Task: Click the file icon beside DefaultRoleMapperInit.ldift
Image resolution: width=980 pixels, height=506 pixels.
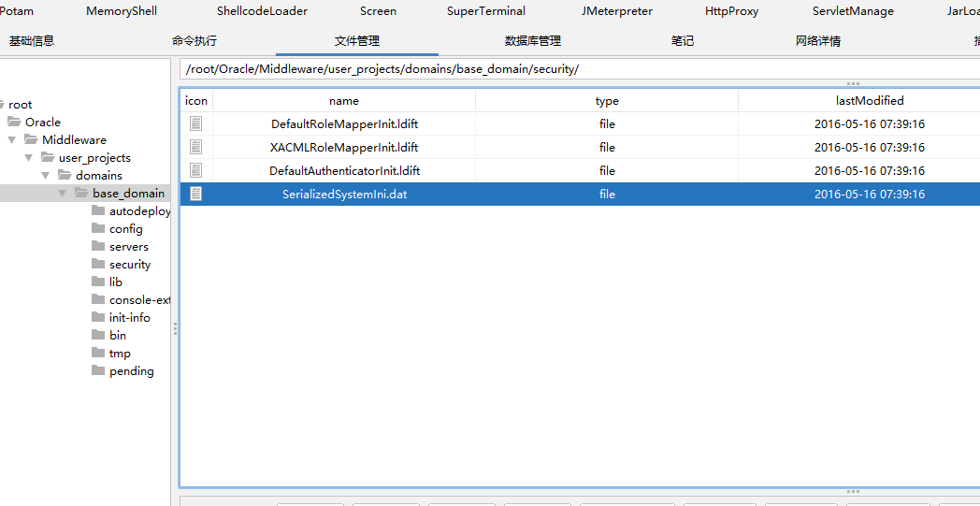Action: pyautogui.click(x=195, y=123)
